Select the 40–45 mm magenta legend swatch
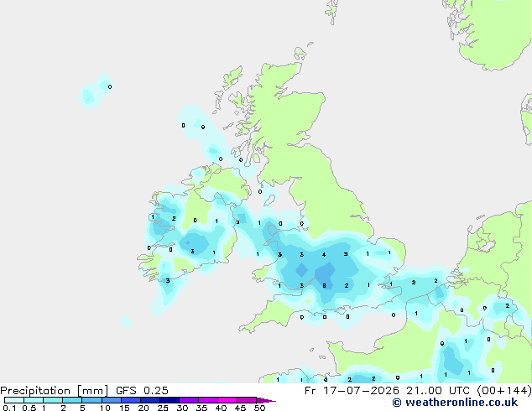 click(227, 400)
